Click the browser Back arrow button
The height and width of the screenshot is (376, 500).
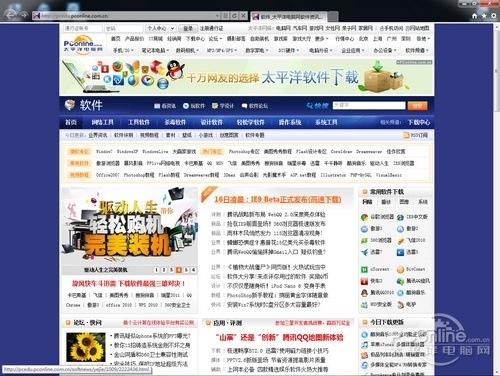coord(10,15)
